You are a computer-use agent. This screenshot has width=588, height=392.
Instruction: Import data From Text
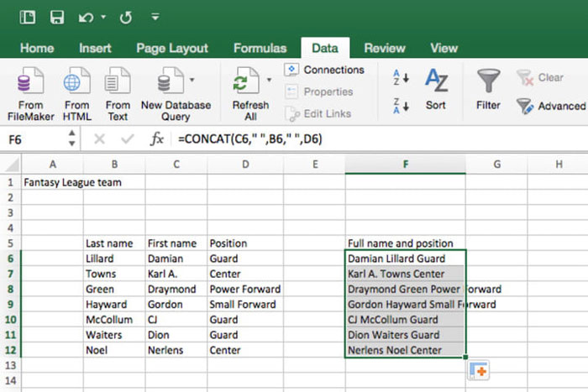click(118, 94)
